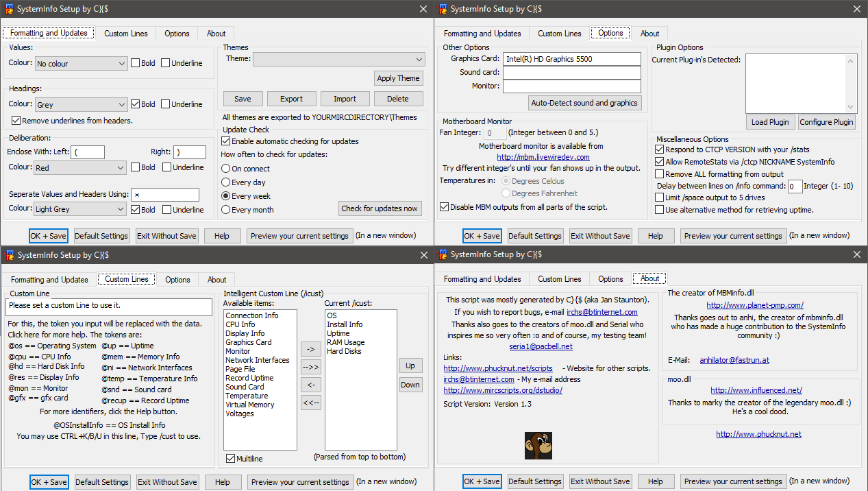The height and width of the screenshot is (491, 868).
Task: Open the mbm.livewiredev.com link
Action: [543, 156]
